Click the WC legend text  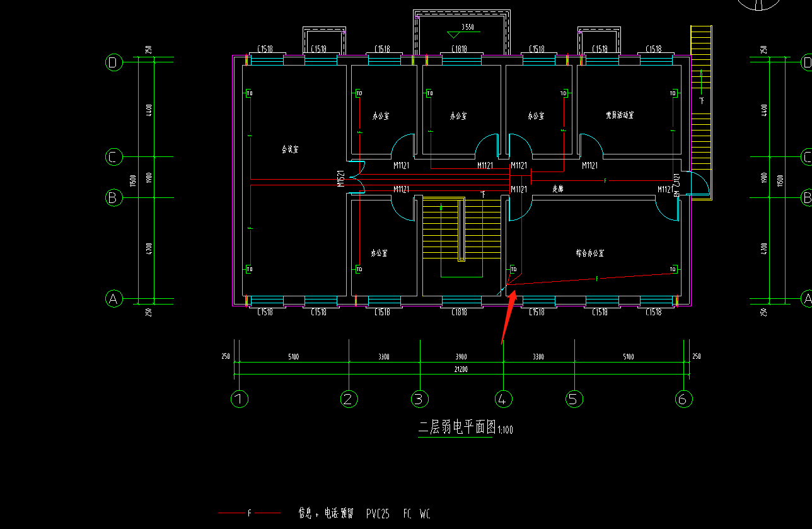point(425,514)
